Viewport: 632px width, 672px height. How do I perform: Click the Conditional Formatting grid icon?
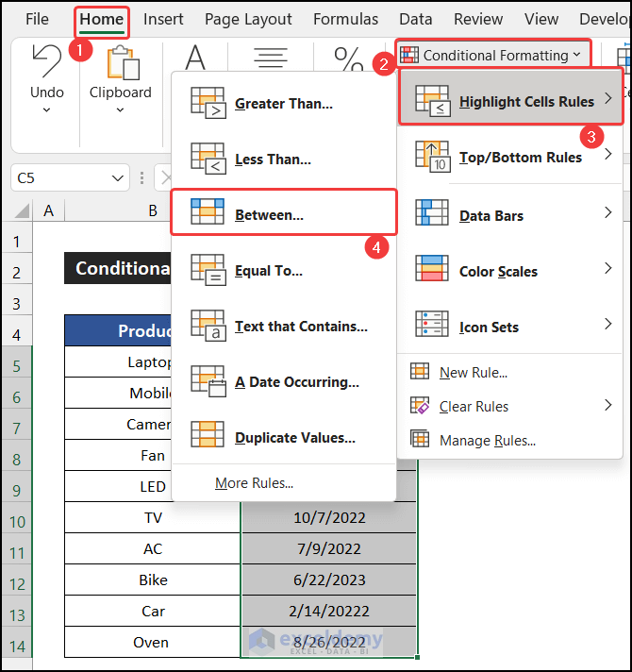[x=409, y=55]
